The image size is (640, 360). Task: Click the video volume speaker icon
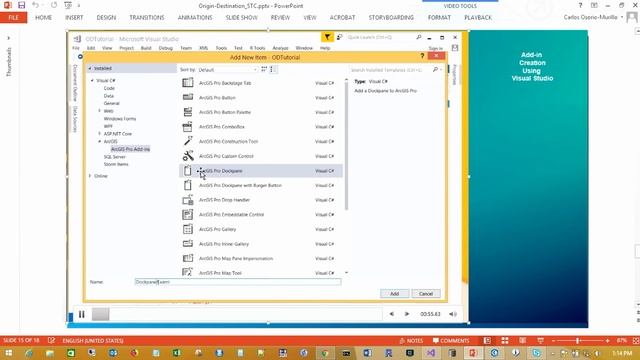tap(453, 314)
